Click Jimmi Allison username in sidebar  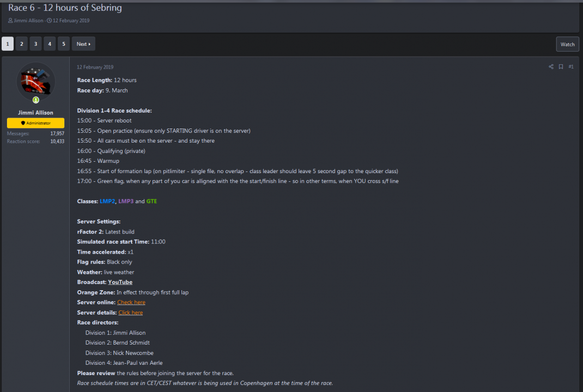pyautogui.click(x=36, y=113)
